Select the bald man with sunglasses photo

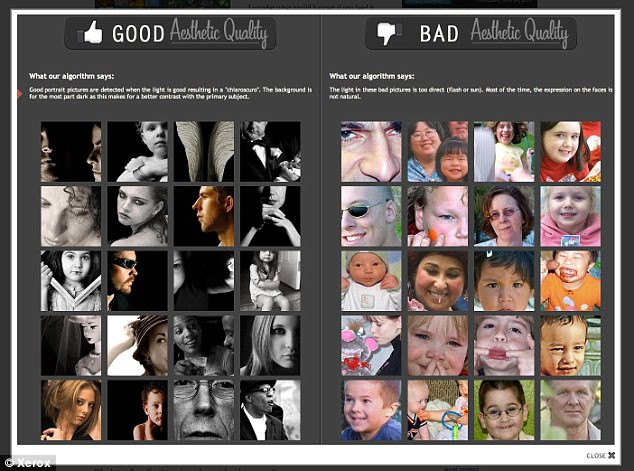(x=370, y=216)
